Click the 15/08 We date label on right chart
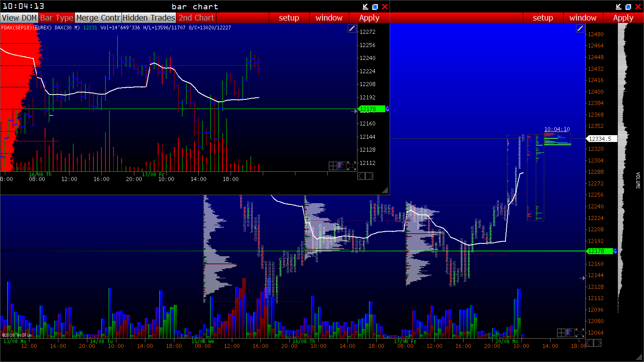The width and height of the screenshot is (644, 362). 203,341
